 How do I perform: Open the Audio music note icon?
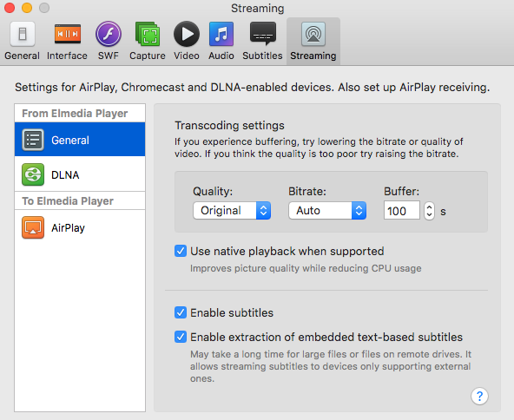(x=221, y=34)
